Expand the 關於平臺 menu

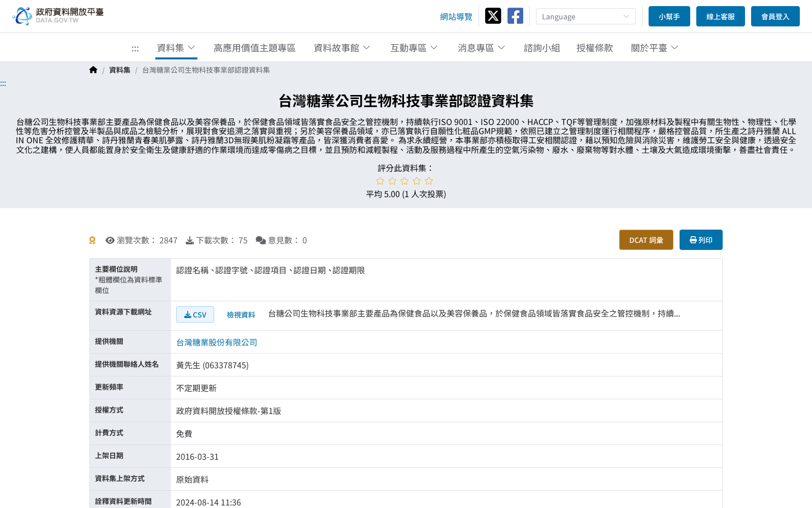tap(654, 48)
